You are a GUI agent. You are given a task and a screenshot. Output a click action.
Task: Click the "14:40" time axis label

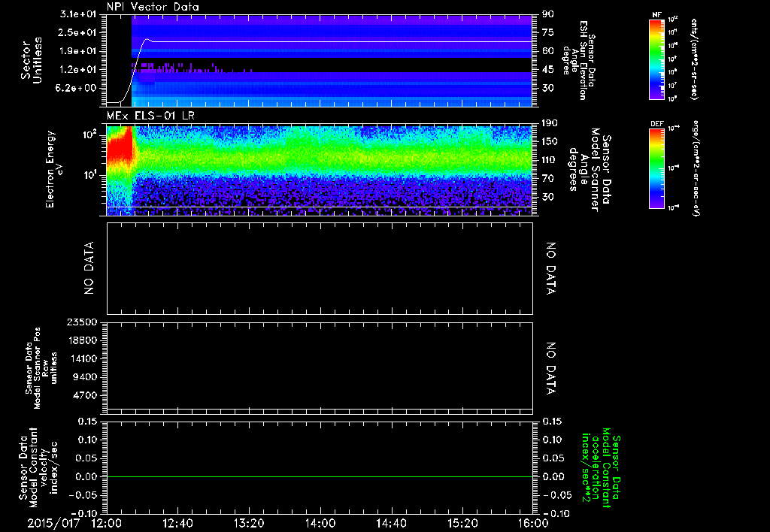pyautogui.click(x=391, y=524)
